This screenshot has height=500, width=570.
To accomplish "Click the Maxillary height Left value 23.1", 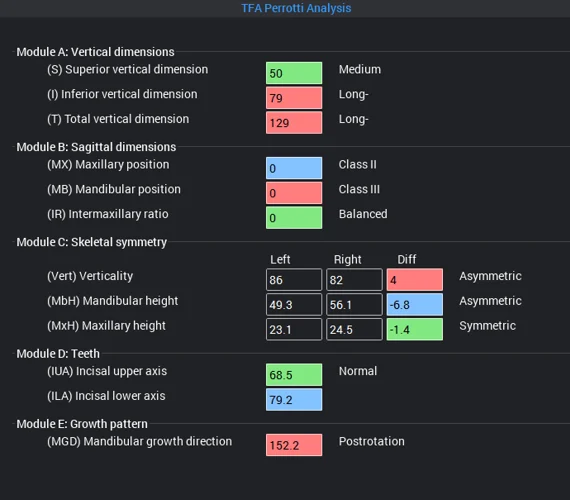I will coord(294,329).
